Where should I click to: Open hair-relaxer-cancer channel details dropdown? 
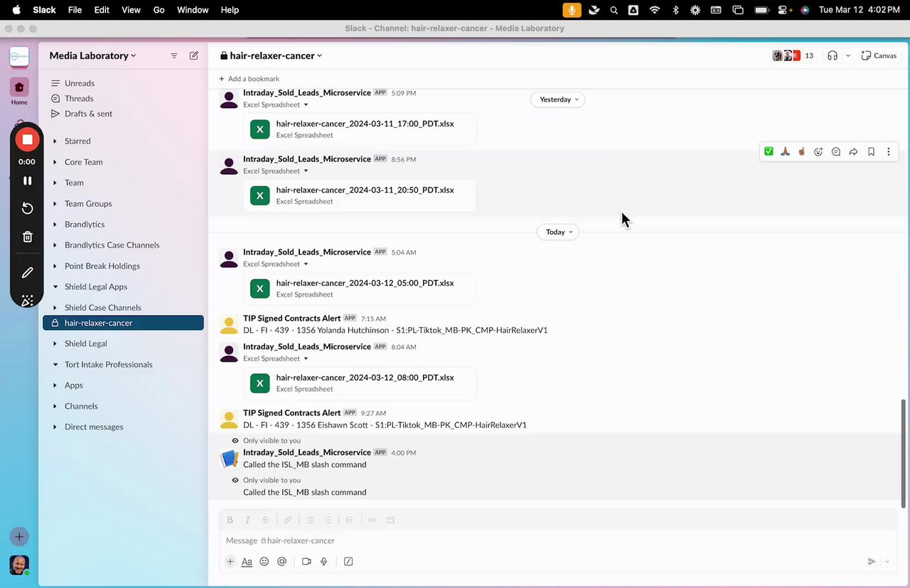point(271,55)
